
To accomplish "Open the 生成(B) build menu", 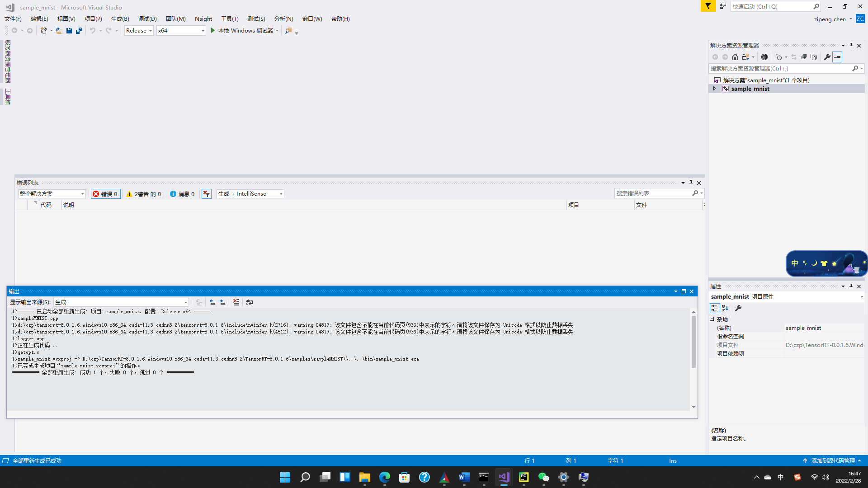I will pyautogui.click(x=120, y=19).
